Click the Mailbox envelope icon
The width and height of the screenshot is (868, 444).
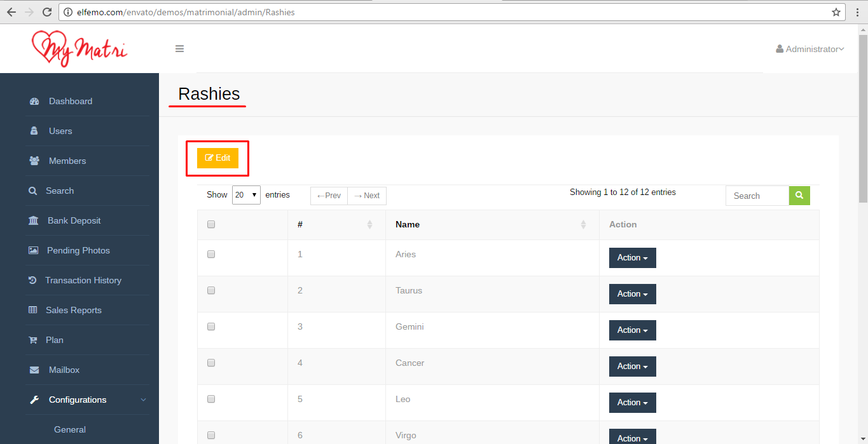(x=34, y=370)
